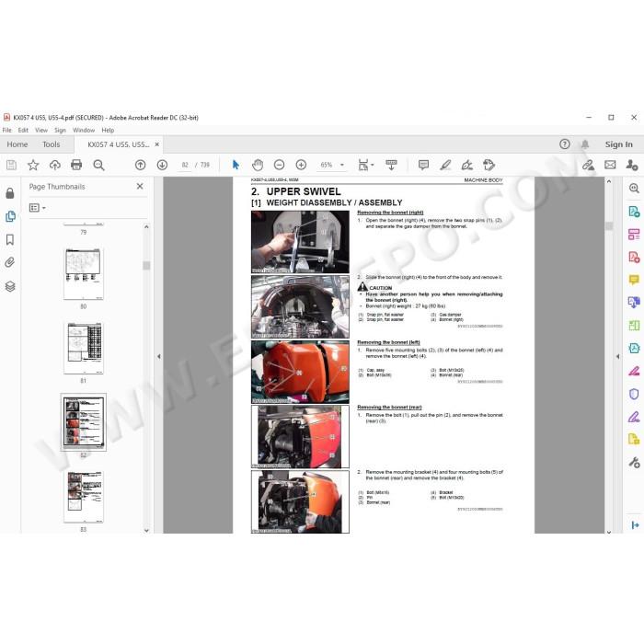
Task: Bookmark the file with the star icon
Action: (33, 165)
